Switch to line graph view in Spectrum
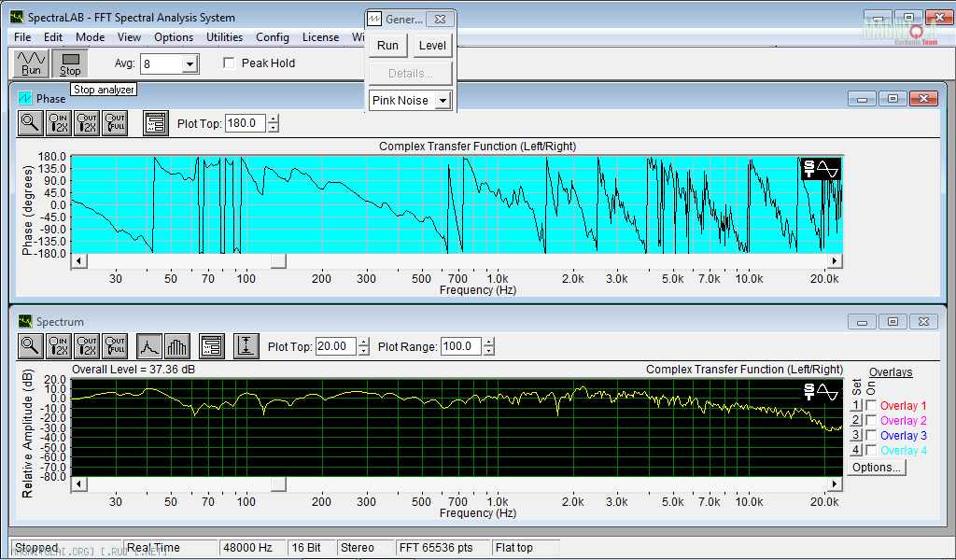Image resolution: width=956 pixels, height=560 pixels. coord(149,346)
